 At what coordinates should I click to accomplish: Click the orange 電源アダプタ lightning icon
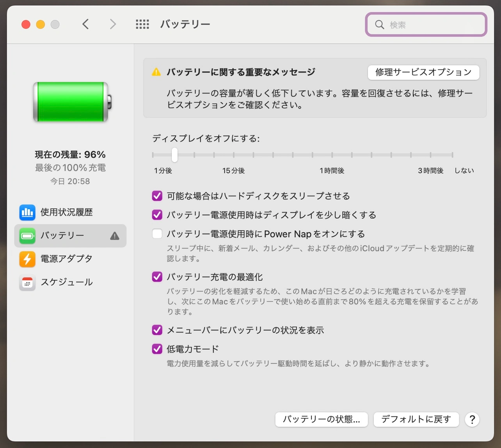click(27, 259)
